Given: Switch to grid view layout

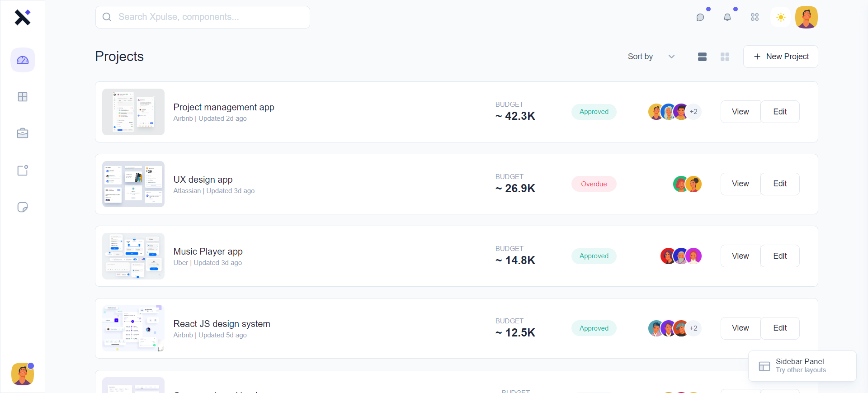Looking at the screenshot, I should coord(725,57).
